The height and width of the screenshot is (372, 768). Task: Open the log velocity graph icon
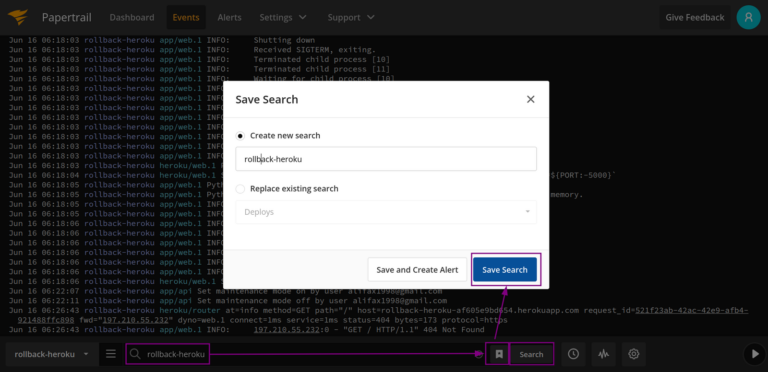coord(603,354)
